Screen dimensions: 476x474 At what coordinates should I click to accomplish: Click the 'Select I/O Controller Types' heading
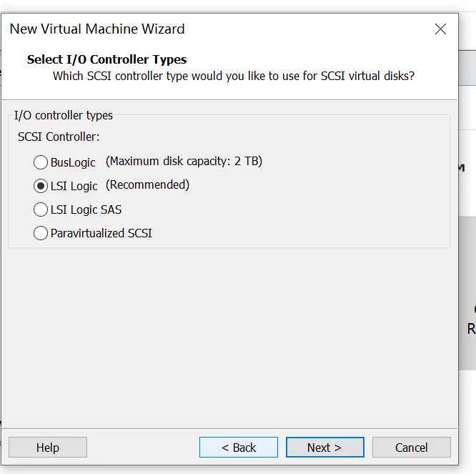tap(107, 59)
